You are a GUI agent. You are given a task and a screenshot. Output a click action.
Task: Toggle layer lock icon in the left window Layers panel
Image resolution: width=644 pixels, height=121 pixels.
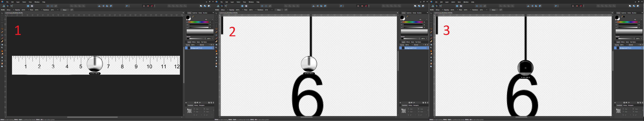[213, 45]
